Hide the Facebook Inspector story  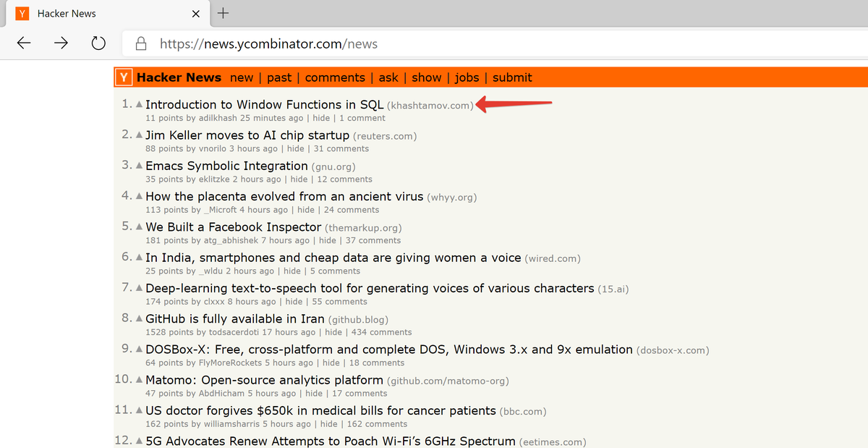tap(328, 240)
